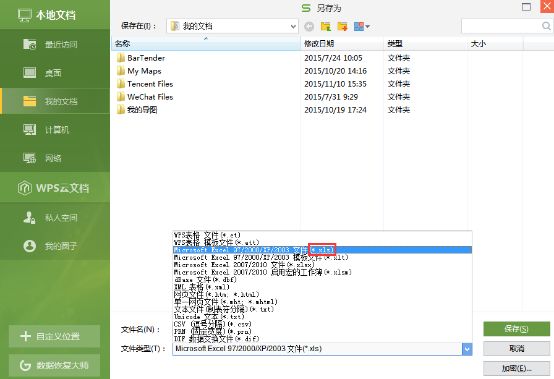Click the BarTender folder icon
The width and height of the screenshot is (554, 379).
(121, 58)
